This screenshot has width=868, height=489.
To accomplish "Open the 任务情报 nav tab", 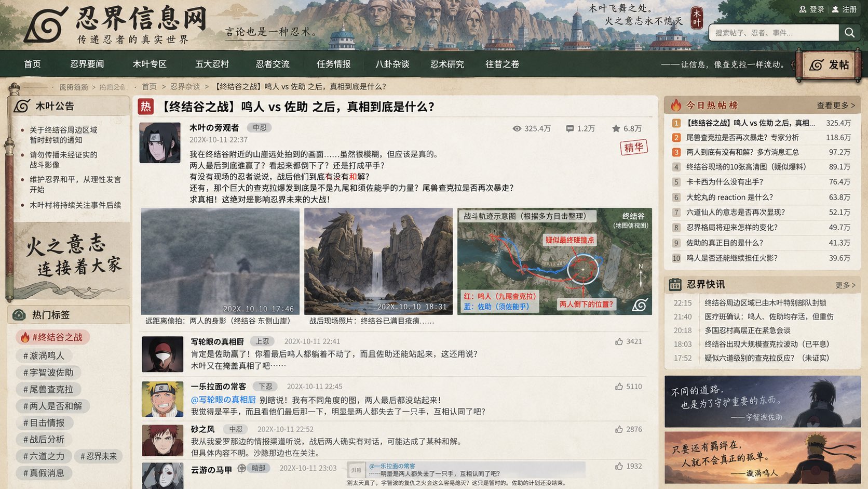I will (x=334, y=64).
